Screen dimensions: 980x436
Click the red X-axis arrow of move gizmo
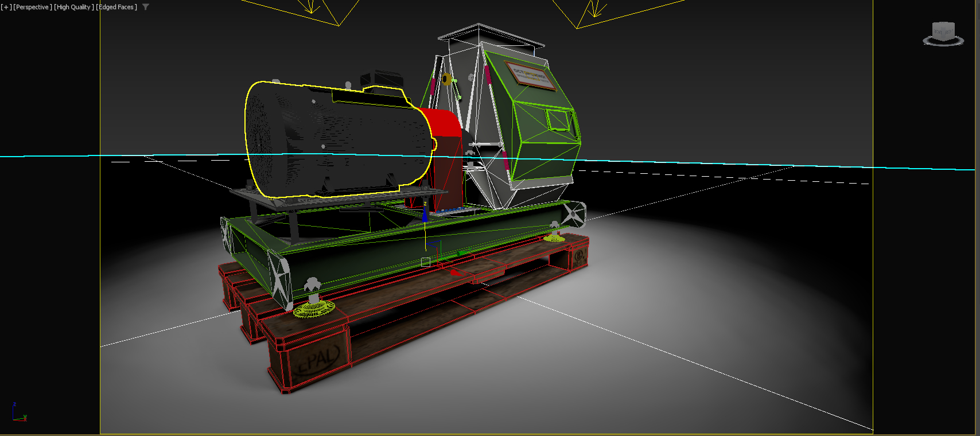[457, 272]
